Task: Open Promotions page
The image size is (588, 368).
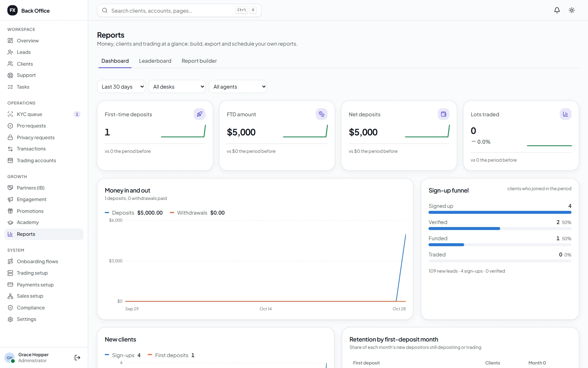Action: point(44,211)
